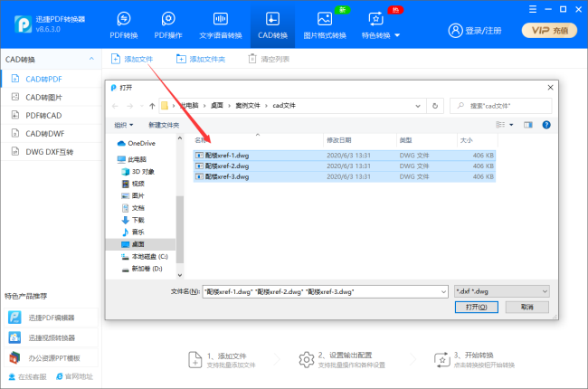
Task: Select 图片 folder in navigation tree
Action: tap(134, 195)
